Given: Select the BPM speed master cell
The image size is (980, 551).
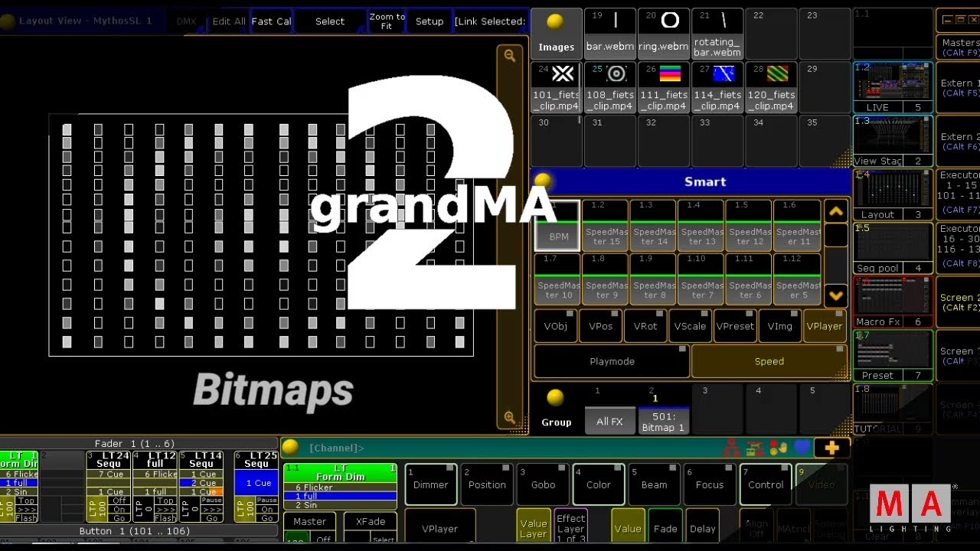Looking at the screenshot, I should [x=557, y=225].
